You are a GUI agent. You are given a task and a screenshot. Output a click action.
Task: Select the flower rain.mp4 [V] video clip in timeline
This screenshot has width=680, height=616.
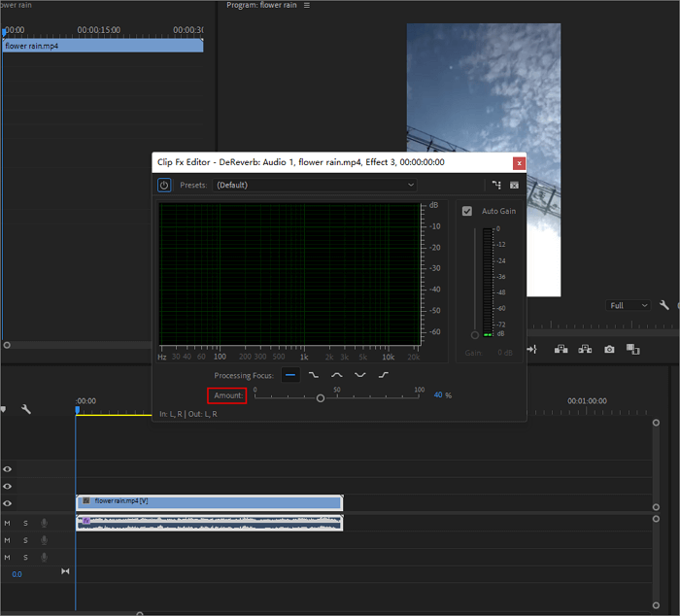click(210, 502)
